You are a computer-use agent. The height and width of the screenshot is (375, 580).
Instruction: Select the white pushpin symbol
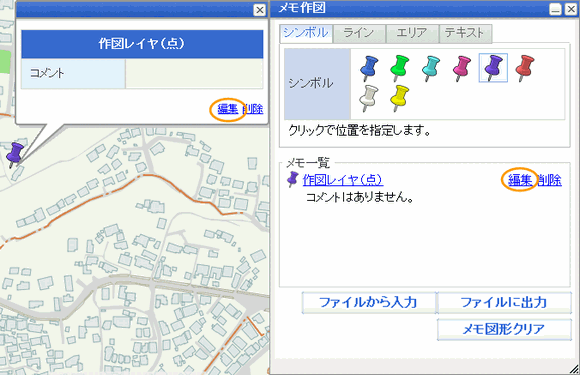(369, 98)
